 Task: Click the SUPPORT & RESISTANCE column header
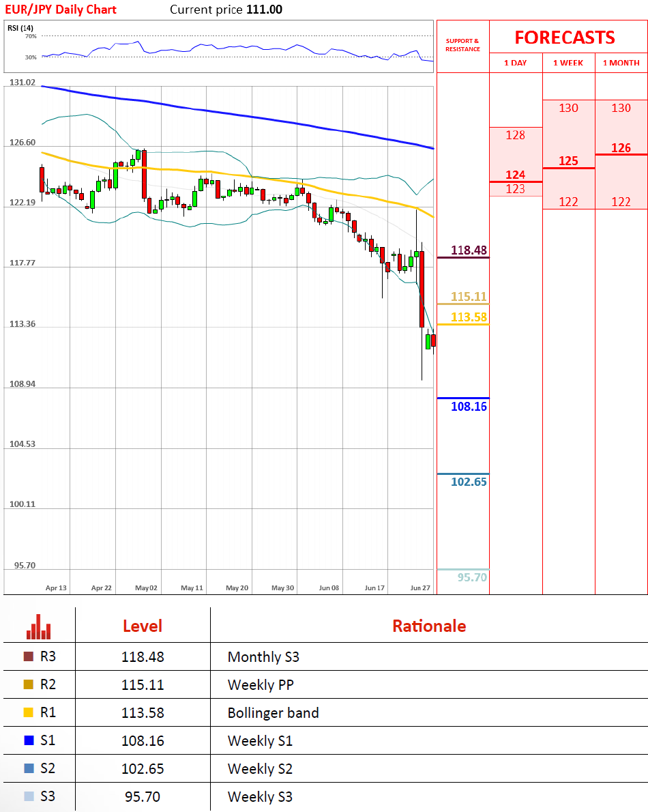tap(462, 45)
